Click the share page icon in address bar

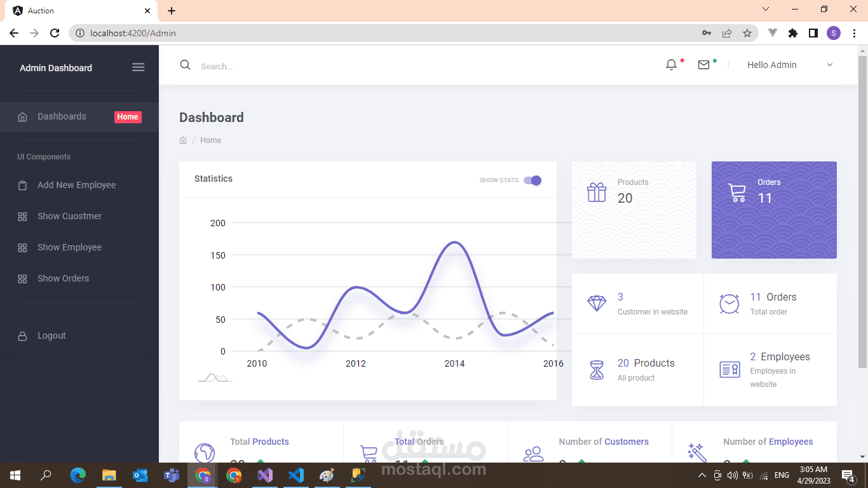tap(727, 33)
